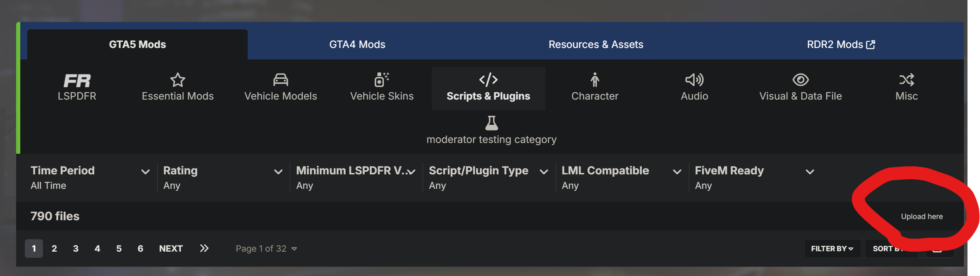Screen dimensions: 980x276
Task: Click the Upload here button
Action: click(x=922, y=217)
